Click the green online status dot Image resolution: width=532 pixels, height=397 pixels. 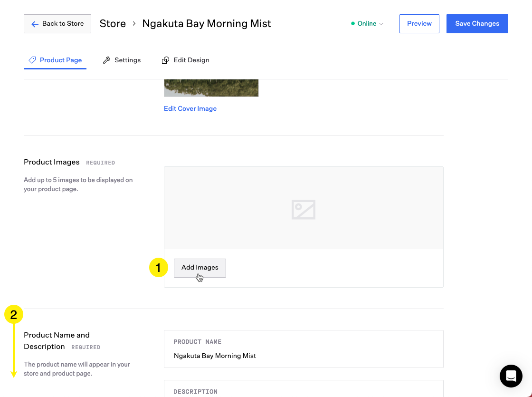(x=353, y=24)
